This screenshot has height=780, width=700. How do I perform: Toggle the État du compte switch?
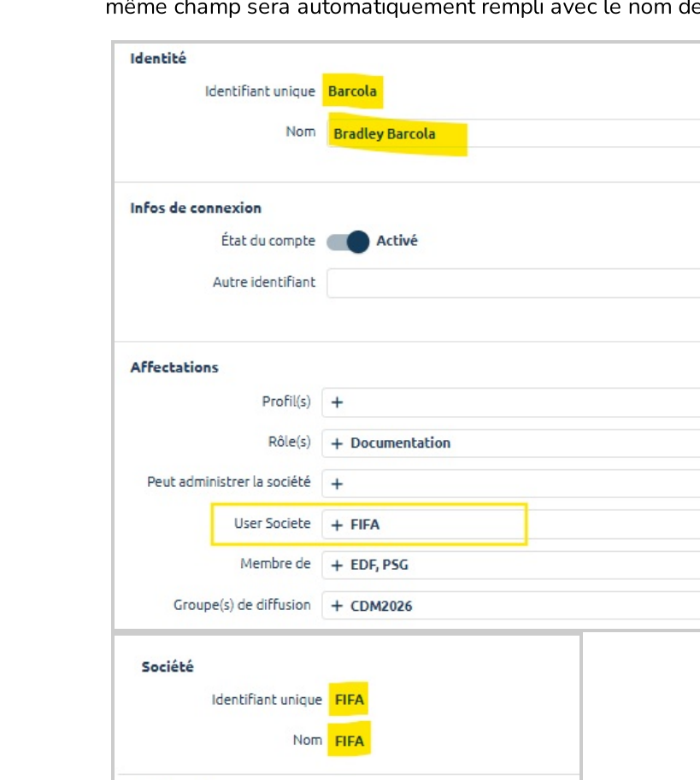coord(348,242)
